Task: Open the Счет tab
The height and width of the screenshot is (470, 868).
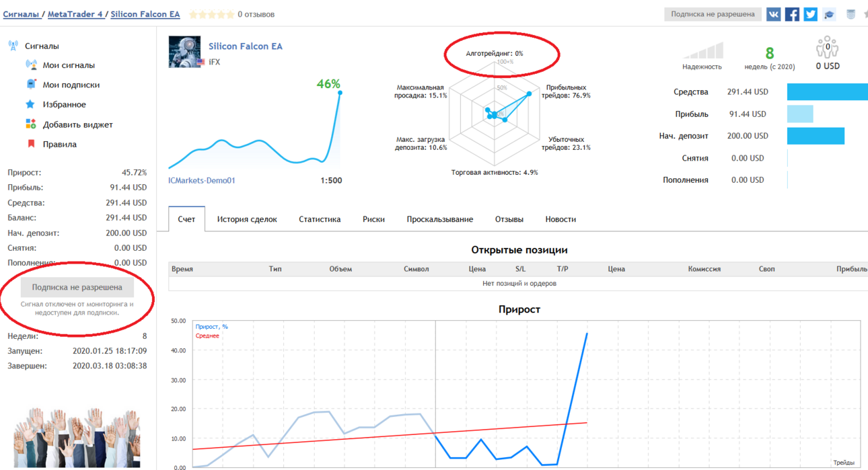Action: coord(186,219)
